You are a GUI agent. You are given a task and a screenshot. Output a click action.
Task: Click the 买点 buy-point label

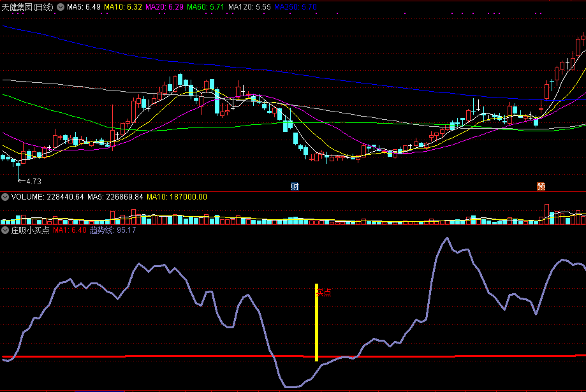(x=324, y=293)
